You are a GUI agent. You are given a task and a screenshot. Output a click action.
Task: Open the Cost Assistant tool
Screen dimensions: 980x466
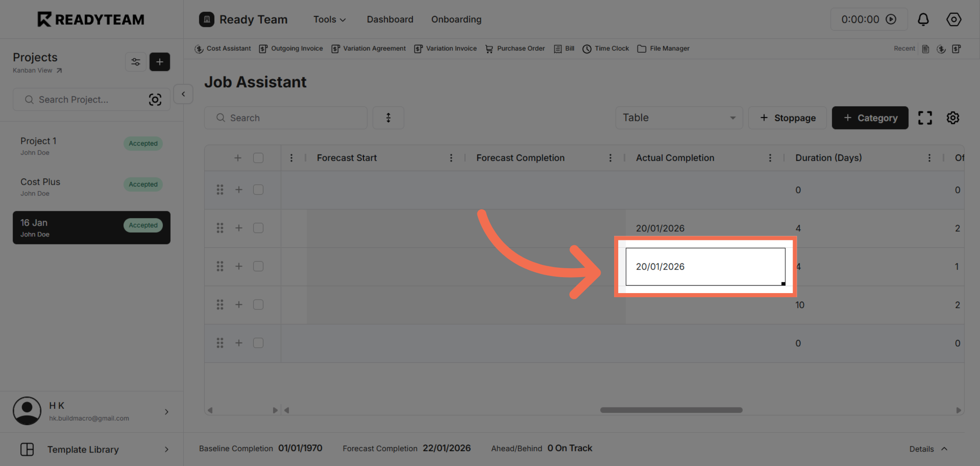pos(223,48)
